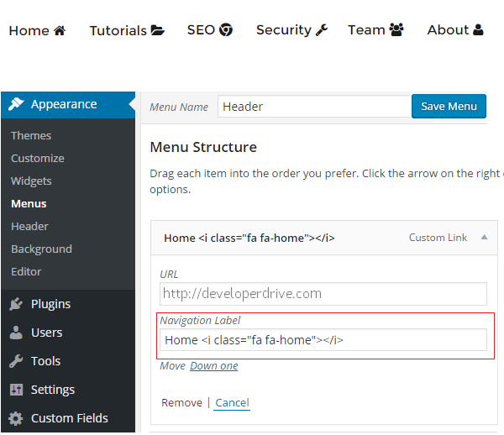The height and width of the screenshot is (435, 504).
Task: Click the Settings sliders icon in the sidebar
Action: [16, 390]
